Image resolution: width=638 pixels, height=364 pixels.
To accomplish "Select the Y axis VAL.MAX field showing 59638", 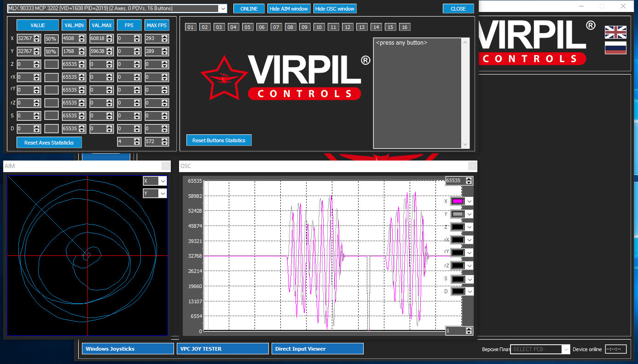I will (102, 52).
